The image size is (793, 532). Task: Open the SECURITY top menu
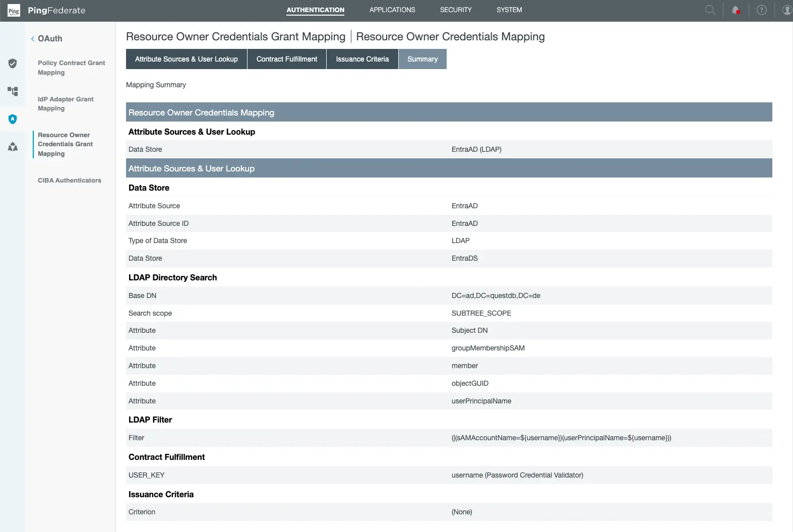456,10
